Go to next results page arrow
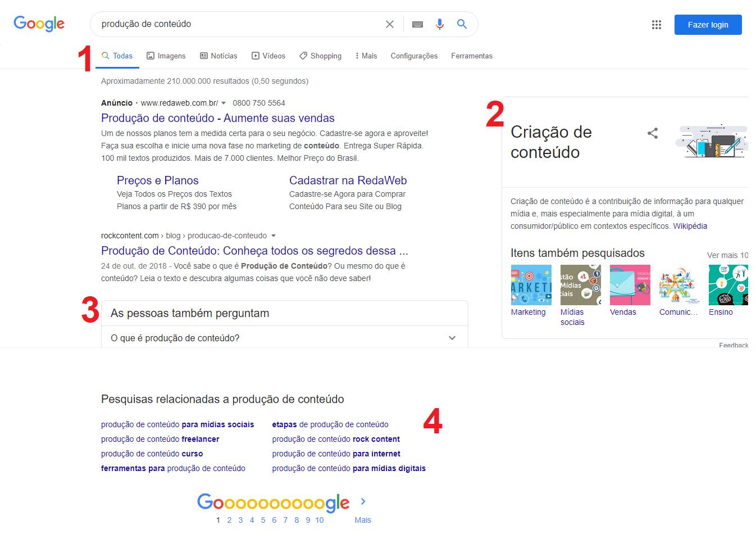The height and width of the screenshot is (543, 756). pos(363,501)
